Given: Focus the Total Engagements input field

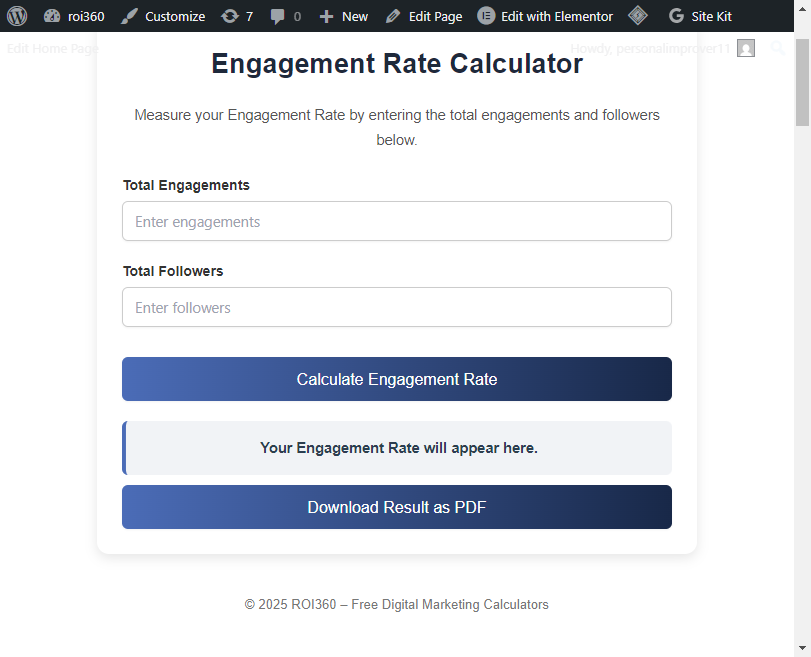Looking at the screenshot, I should coord(397,221).
